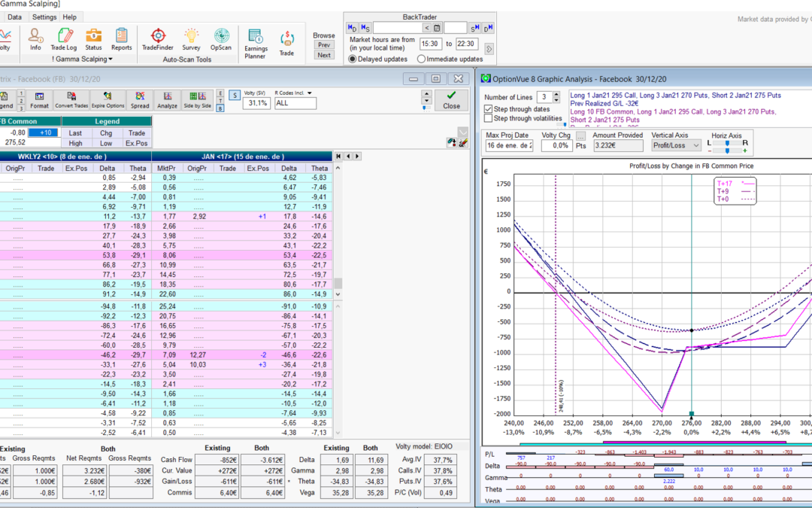Open the Spread tool icon
Screen dimensions: 812x508
140,100
